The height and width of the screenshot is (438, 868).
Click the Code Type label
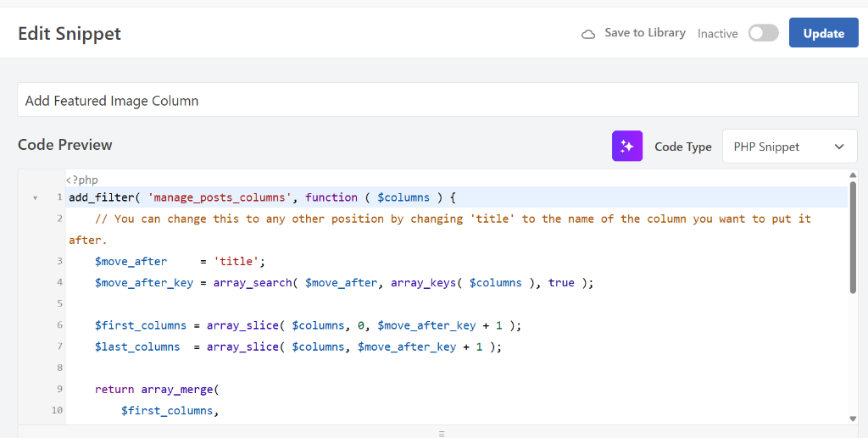point(683,147)
